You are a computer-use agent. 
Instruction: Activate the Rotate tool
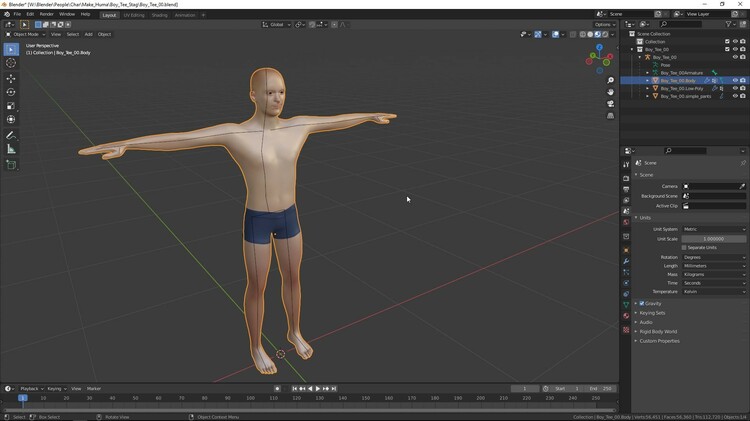pos(11,92)
